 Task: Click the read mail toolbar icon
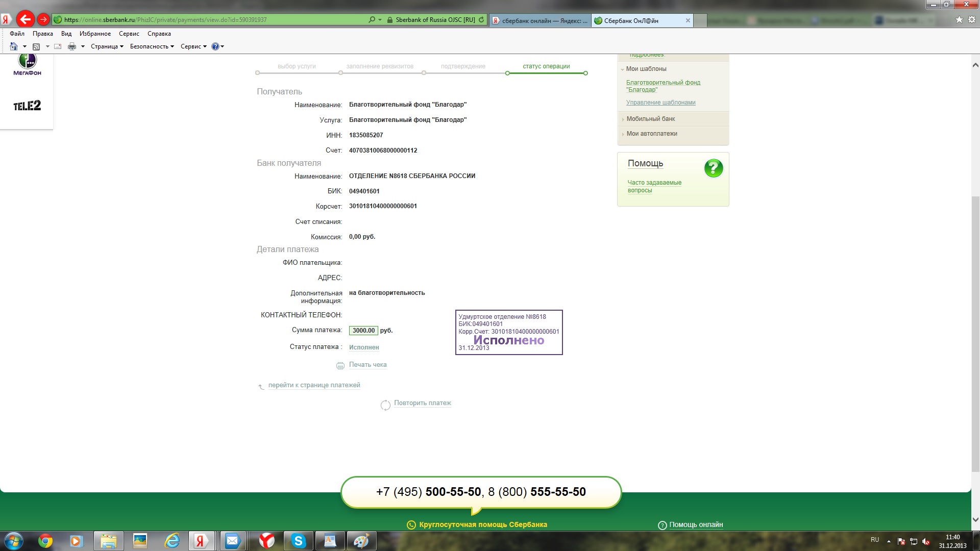click(58, 46)
